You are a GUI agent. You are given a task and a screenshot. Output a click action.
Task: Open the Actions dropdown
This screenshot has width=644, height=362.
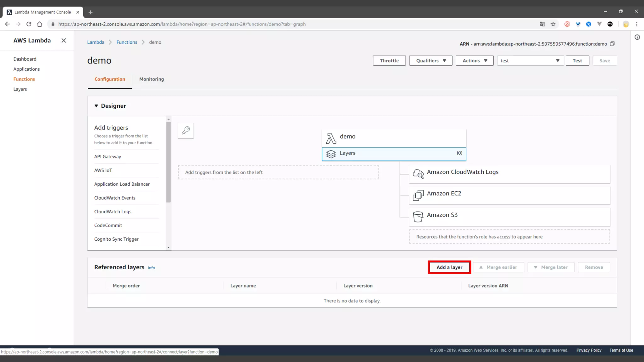[475, 61]
